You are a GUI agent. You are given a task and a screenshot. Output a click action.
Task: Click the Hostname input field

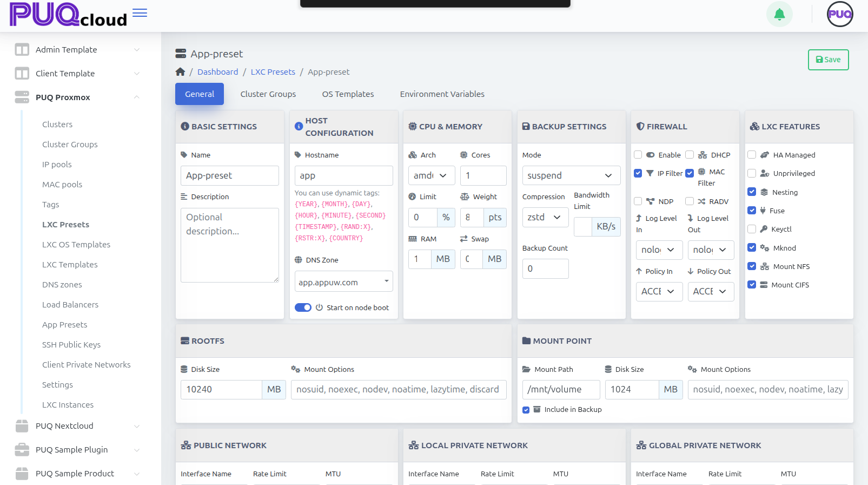343,175
